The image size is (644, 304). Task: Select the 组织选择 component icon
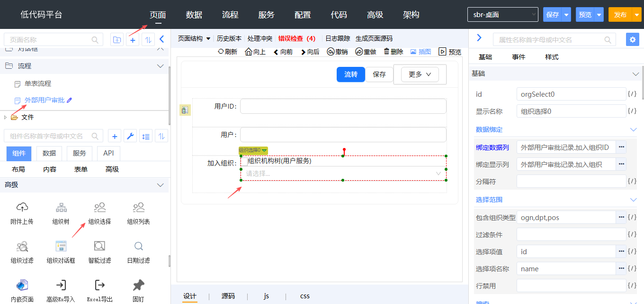pos(99,207)
